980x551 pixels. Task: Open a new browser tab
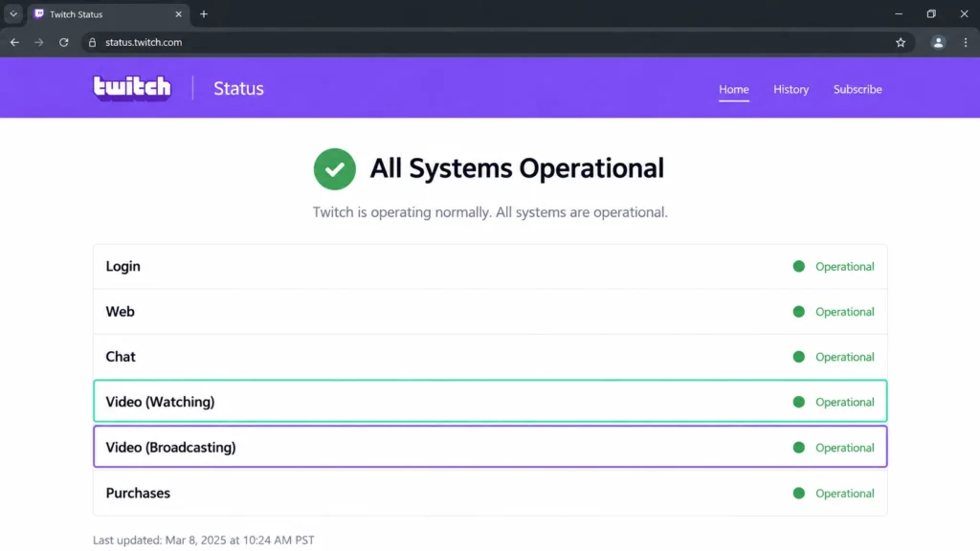pyautogui.click(x=204, y=13)
